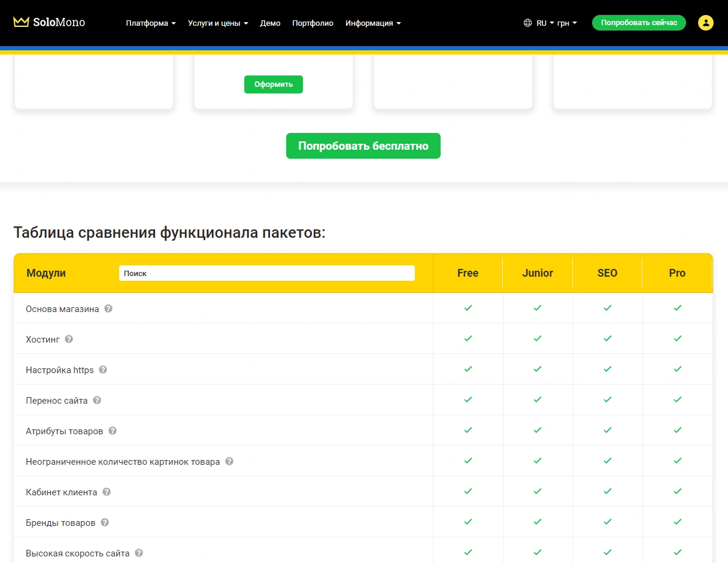This screenshot has width=728, height=563.
Task: Click help icon next to Основа магазина
Action: [x=108, y=309]
